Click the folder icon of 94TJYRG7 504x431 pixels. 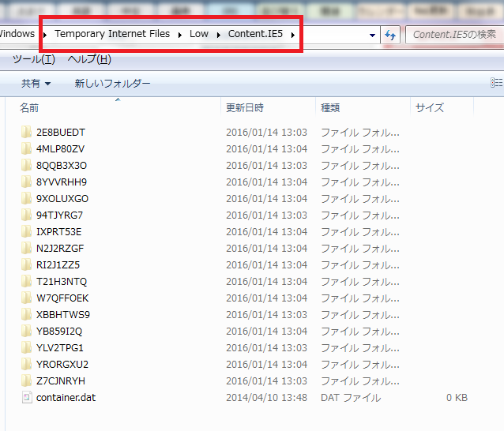coord(26,215)
